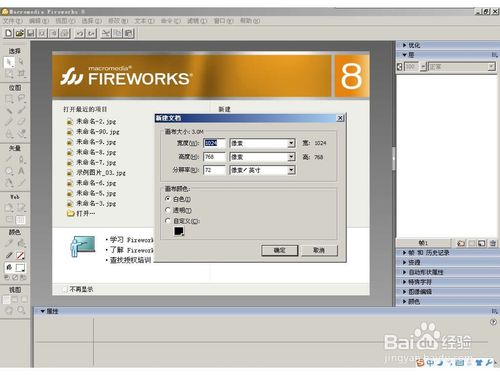The width and height of the screenshot is (500, 375).
Task: Click the 宽度 width input field
Action: 214,143
